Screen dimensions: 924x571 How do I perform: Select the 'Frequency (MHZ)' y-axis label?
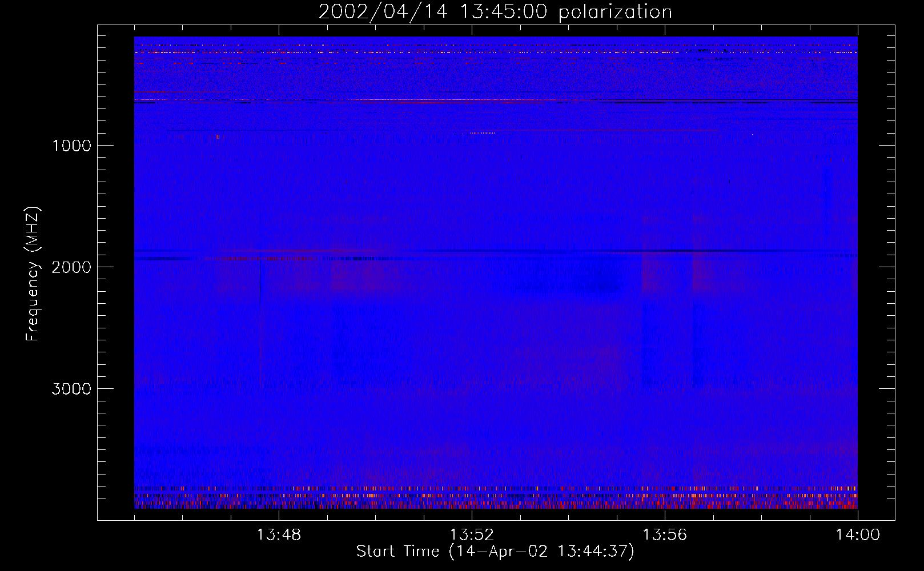pyautogui.click(x=33, y=274)
